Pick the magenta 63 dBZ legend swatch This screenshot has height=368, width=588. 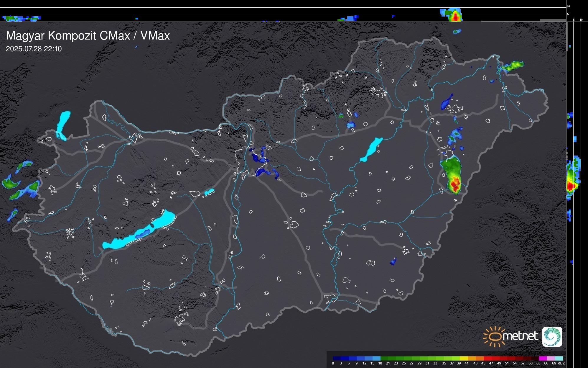point(543,358)
